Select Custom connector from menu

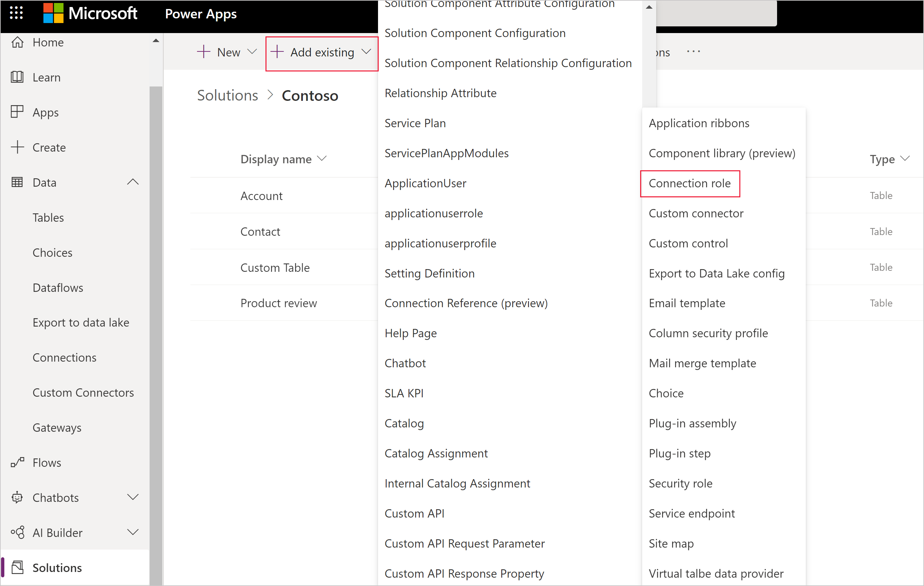pyautogui.click(x=695, y=213)
